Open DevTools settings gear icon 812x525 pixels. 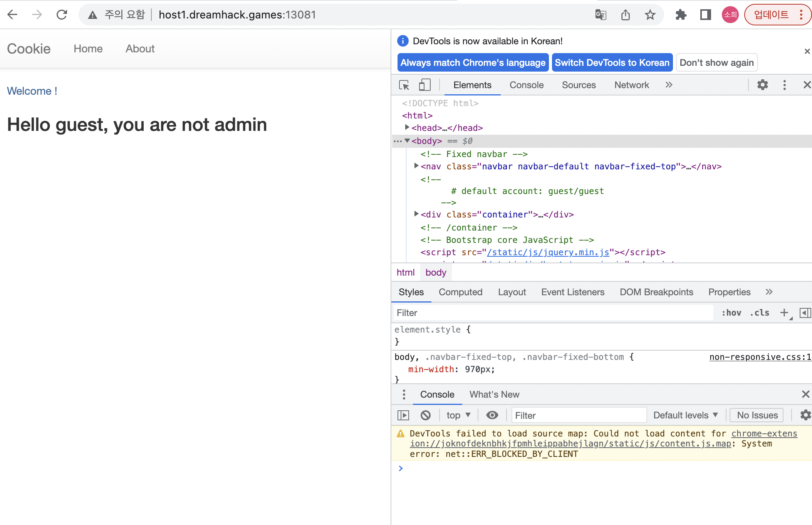coord(762,85)
